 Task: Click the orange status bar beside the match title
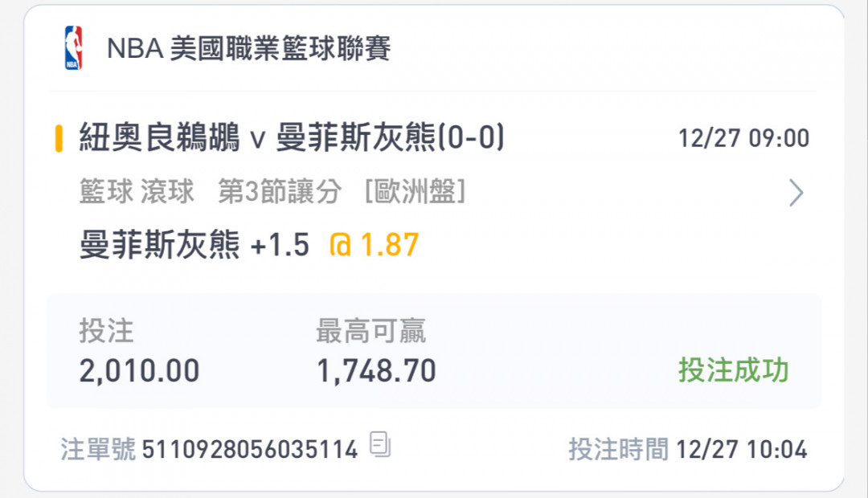59,138
